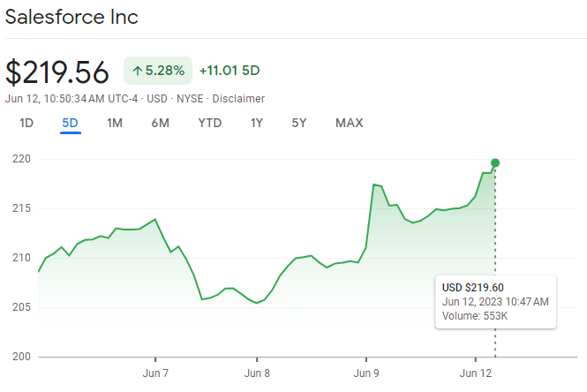View the 5Y chart range
The height and width of the screenshot is (392, 587).
pos(299,123)
